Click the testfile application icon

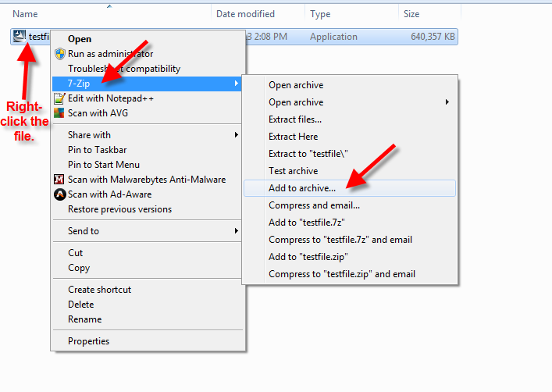point(19,37)
